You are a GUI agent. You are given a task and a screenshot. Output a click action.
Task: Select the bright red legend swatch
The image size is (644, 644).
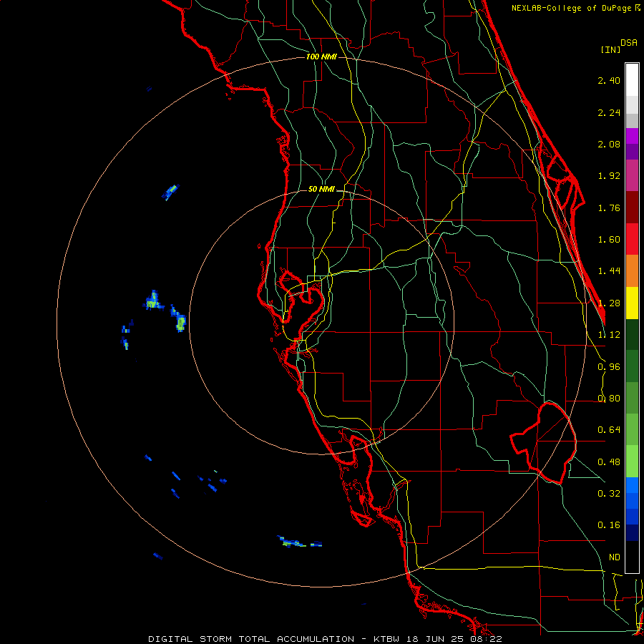pos(632,239)
